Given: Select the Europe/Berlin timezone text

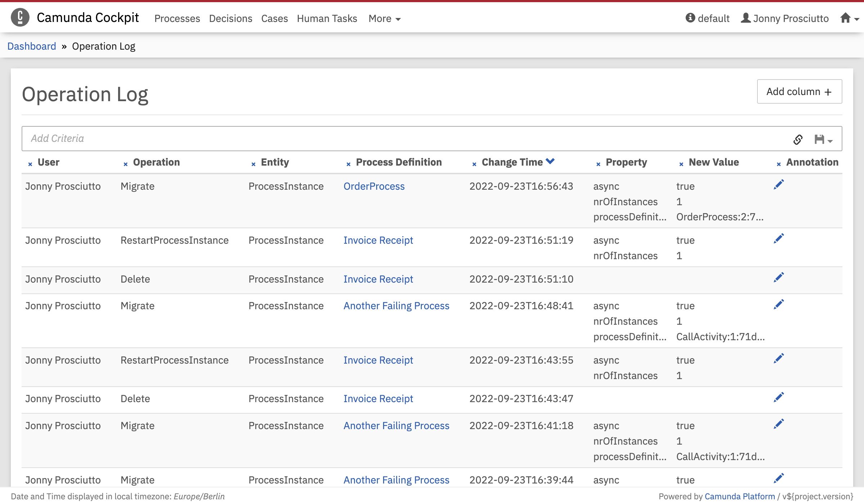Looking at the screenshot, I should coord(199,496).
